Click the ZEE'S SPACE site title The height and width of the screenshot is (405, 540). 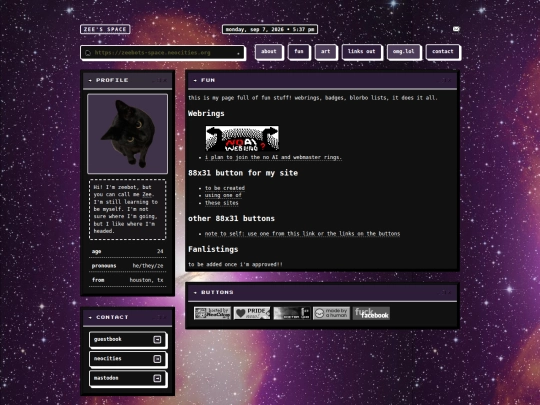click(105, 29)
